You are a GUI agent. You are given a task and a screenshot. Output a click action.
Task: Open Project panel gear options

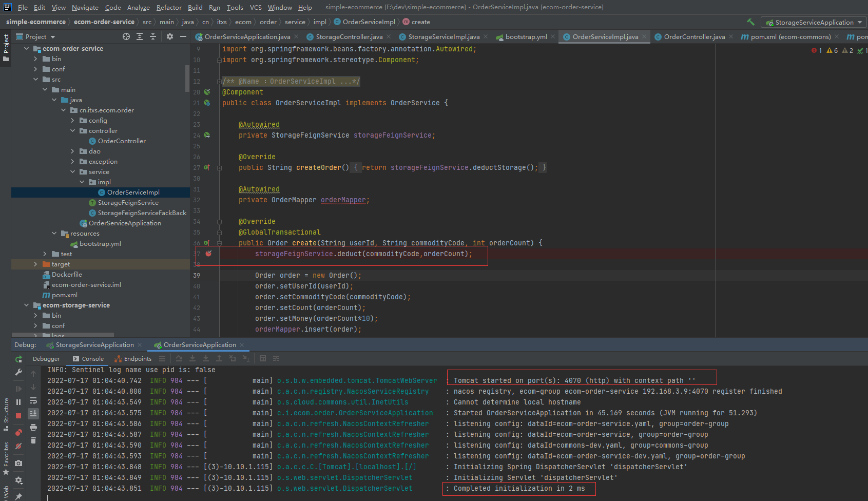pyautogui.click(x=170, y=36)
